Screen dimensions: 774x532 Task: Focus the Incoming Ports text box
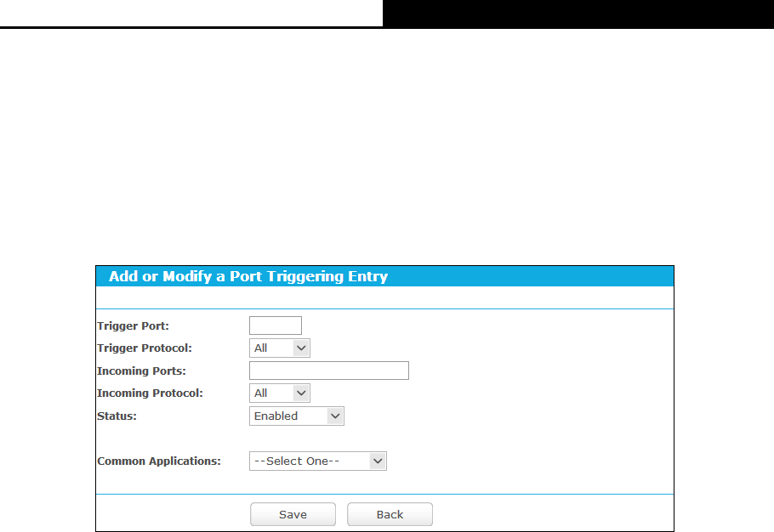(x=329, y=371)
